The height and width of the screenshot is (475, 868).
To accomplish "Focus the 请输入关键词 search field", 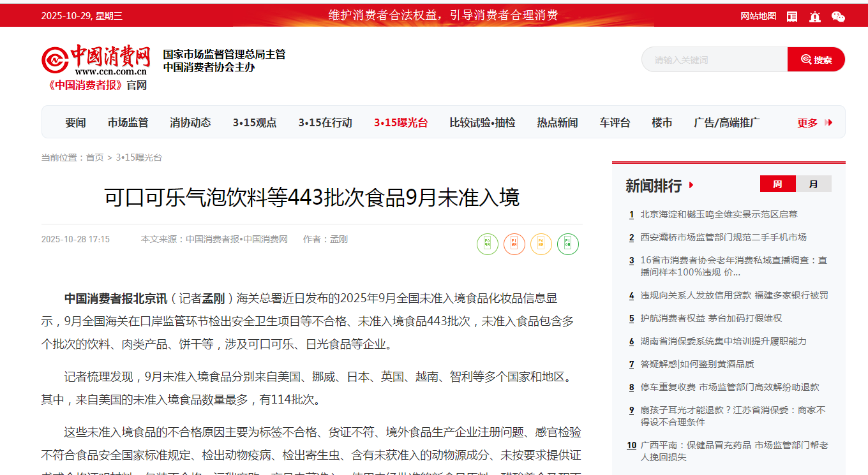I will point(714,60).
